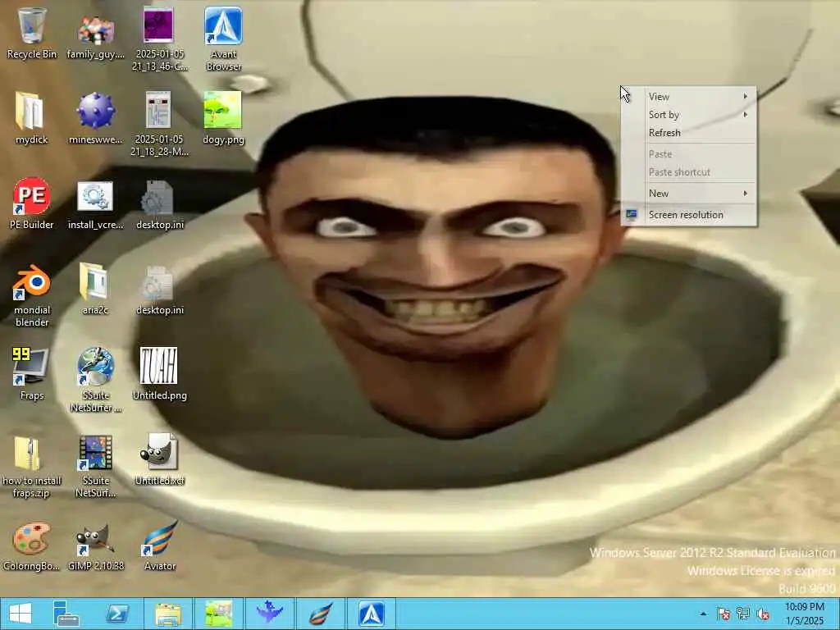Open the View submenu in context menu
840x630 pixels.
tap(689, 97)
